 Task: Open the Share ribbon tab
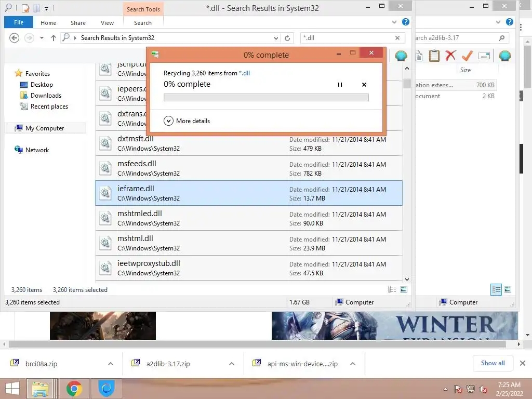tap(78, 23)
